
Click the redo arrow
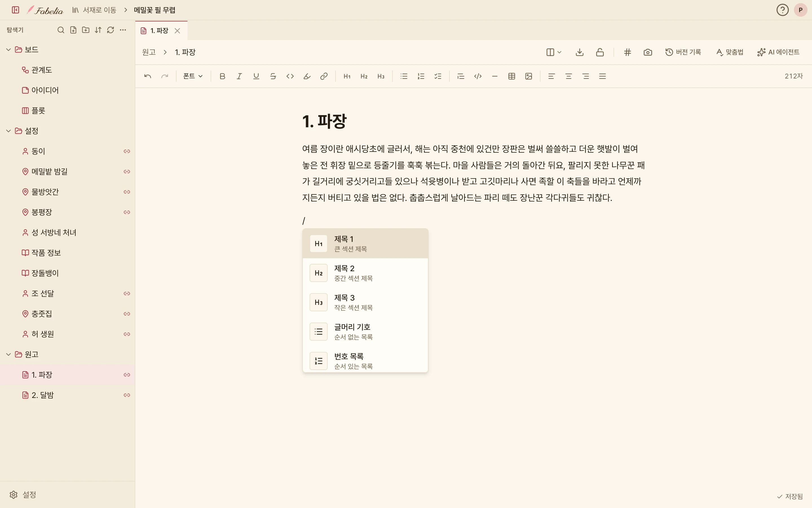(164, 76)
